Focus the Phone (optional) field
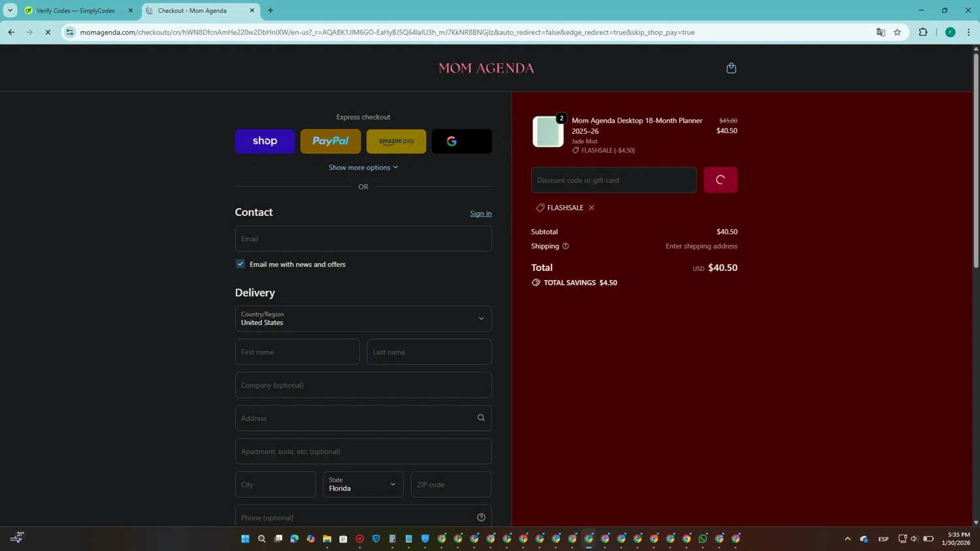980x551 pixels. (x=363, y=517)
